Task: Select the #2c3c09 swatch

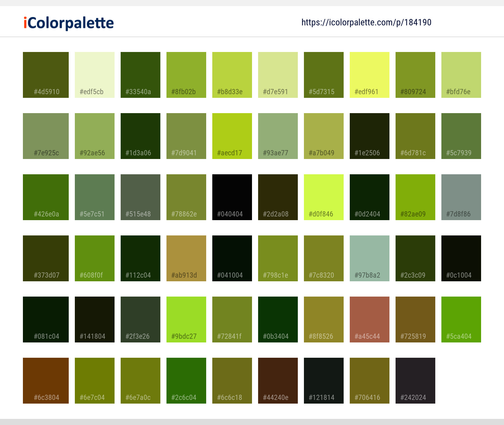Action: click(415, 258)
